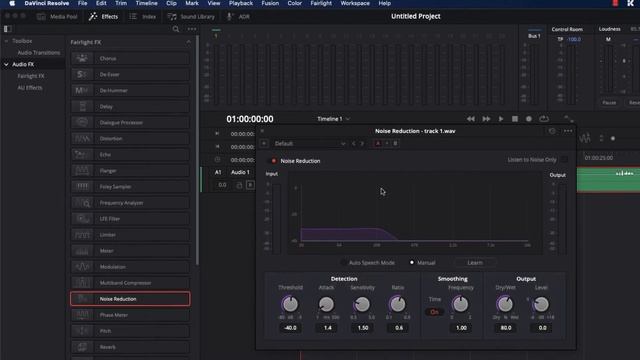Image resolution: width=640 pixels, height=360 pixels.
Task: Select AU Effects in the sidebar
Action: [x=30, y=88]
